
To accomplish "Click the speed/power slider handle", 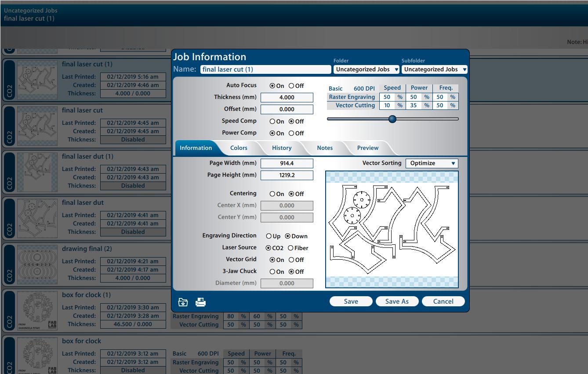I will [x=392, y=119].
